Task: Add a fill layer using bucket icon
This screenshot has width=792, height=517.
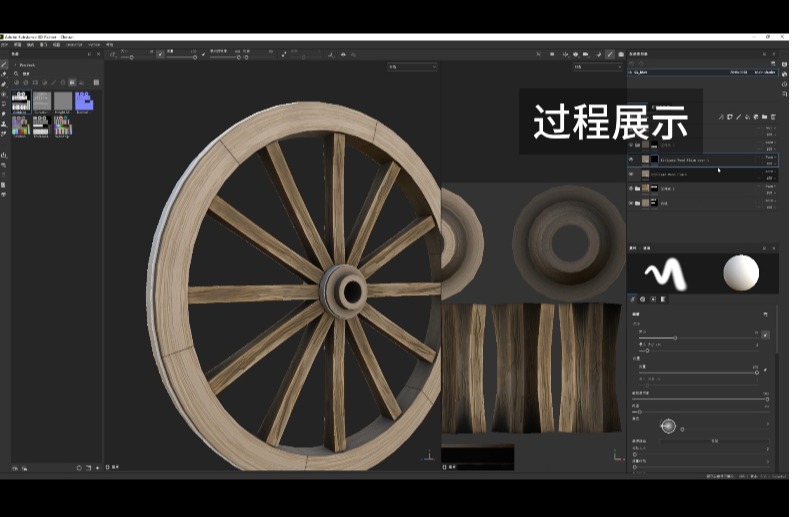Action: [x=748, y=117]
